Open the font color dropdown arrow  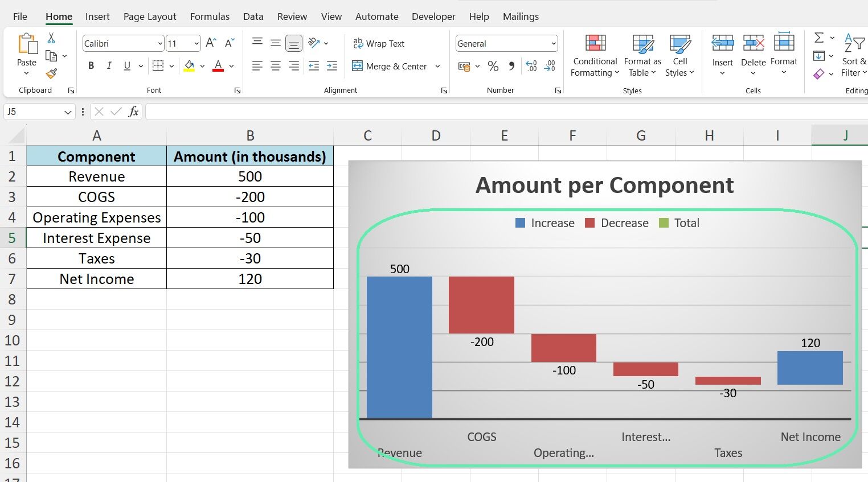click(231, 67)
